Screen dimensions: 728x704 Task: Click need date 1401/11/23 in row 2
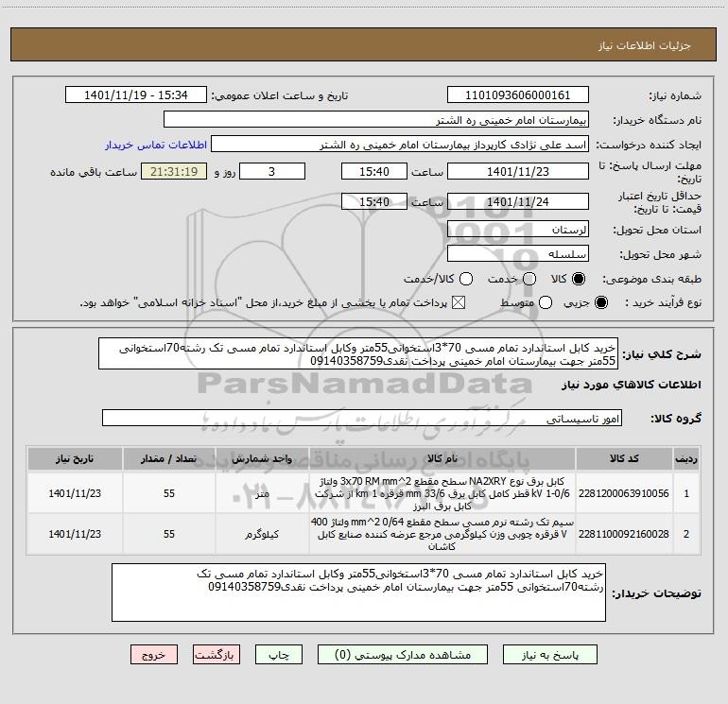[x=75, y=534]
